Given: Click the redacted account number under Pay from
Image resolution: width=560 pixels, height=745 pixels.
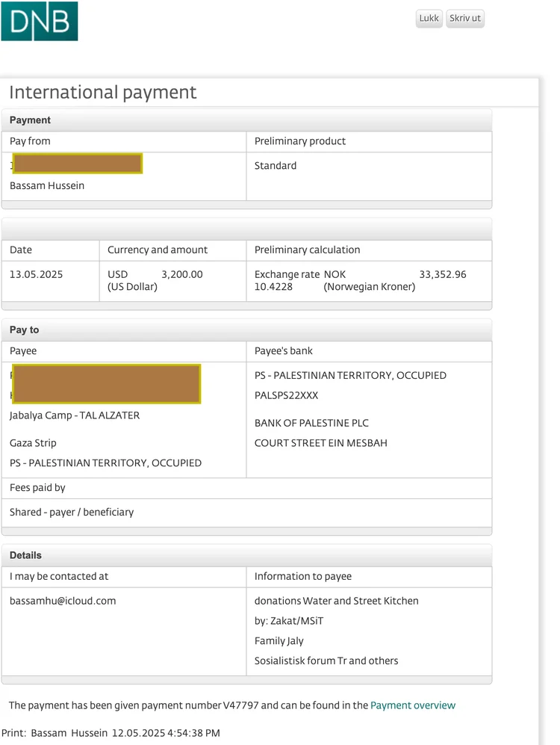Looking at the screenshot, I should [x=78, y=164].
